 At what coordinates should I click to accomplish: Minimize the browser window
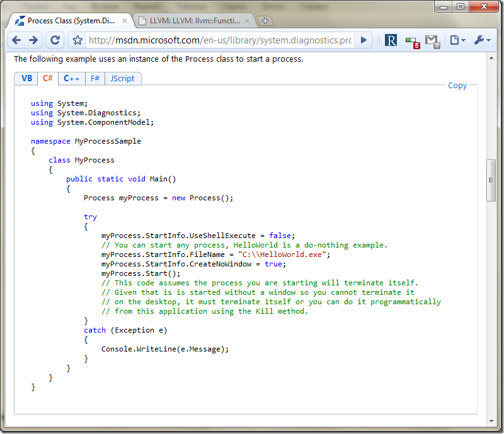coord(444,6)
